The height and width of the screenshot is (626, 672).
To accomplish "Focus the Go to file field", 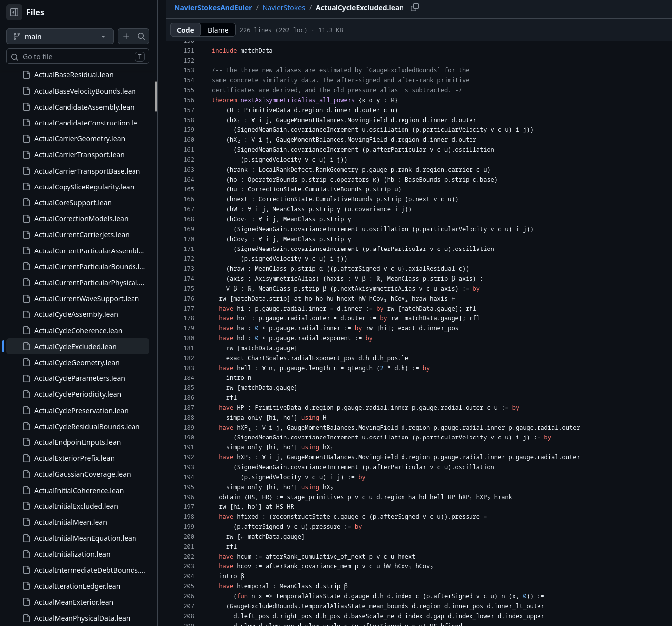I will 78,57.
